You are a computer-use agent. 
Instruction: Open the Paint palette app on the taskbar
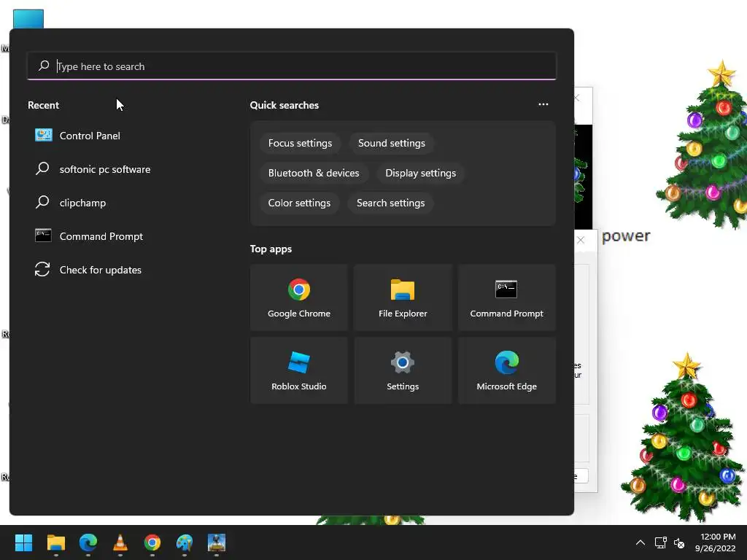(185, 542)
